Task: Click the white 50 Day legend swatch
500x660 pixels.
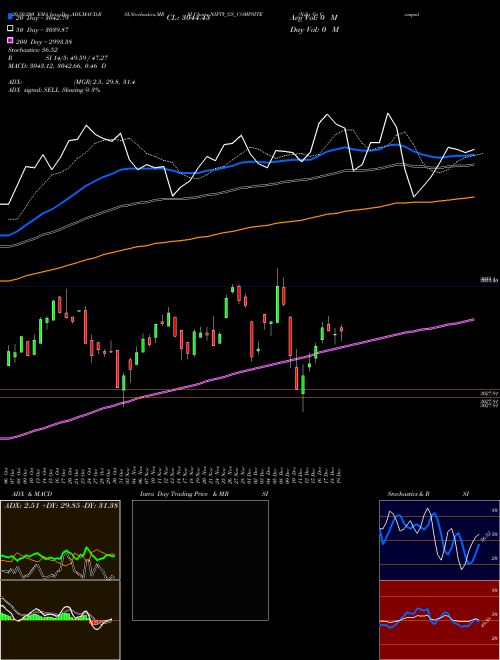Action: click(x=10, y=28)
